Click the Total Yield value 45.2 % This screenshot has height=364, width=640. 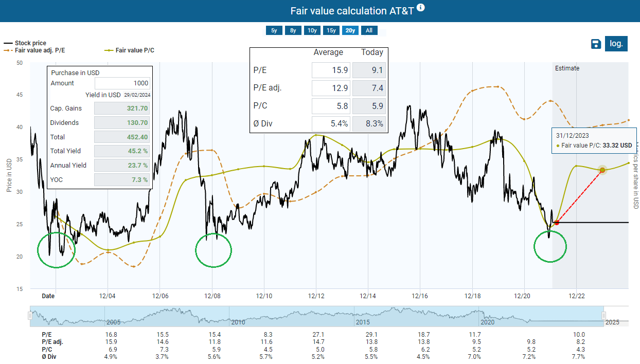coord(122,151)
